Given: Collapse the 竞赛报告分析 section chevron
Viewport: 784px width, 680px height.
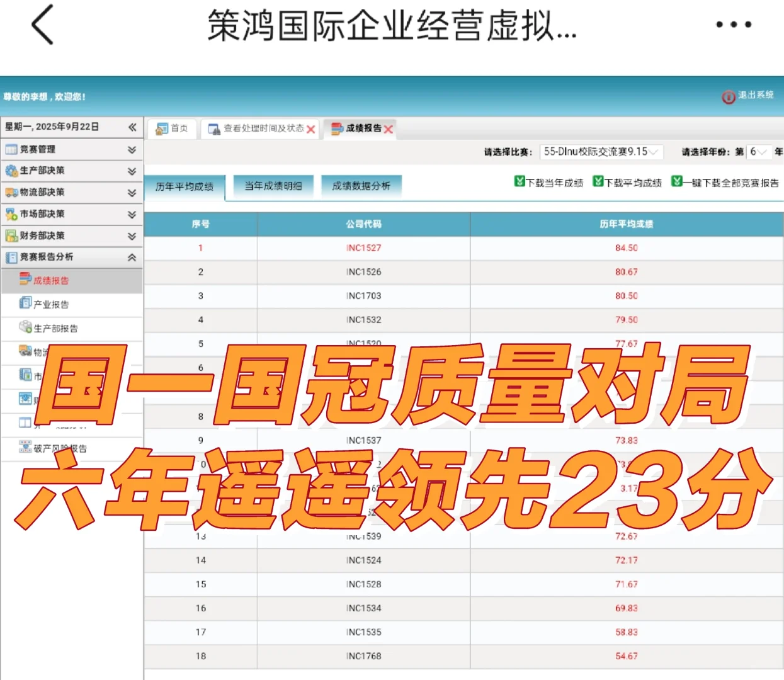Looking at the screenshot, I should 132,258.
